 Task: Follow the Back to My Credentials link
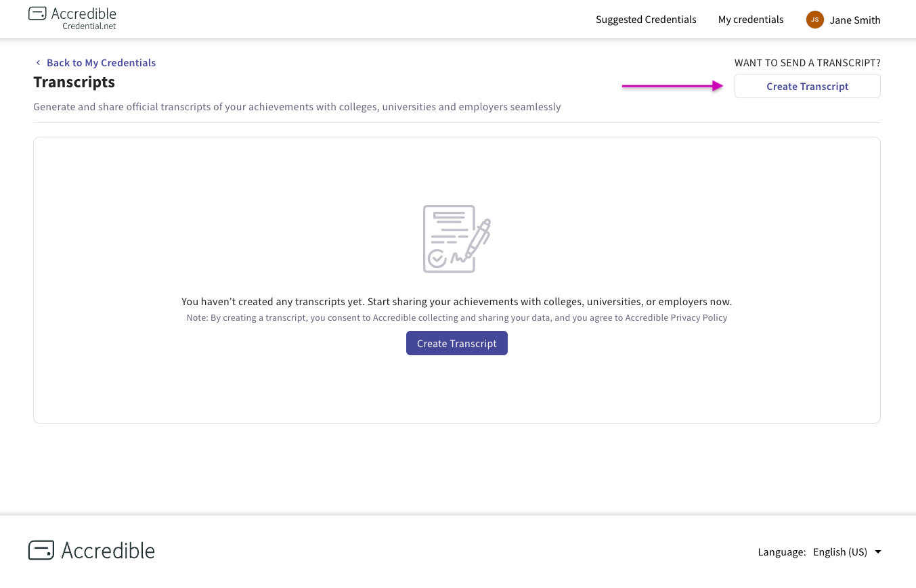tap(101, 62)
